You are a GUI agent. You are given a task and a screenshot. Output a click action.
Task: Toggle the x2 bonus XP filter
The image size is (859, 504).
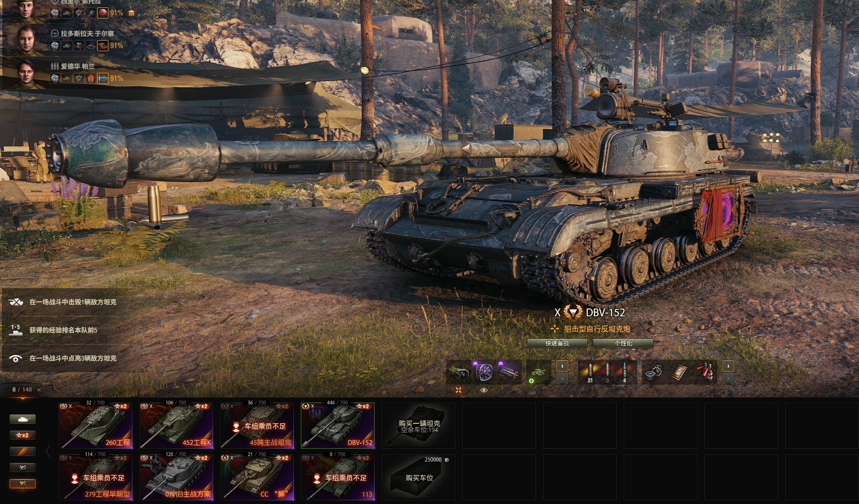[x=23, y=435]
